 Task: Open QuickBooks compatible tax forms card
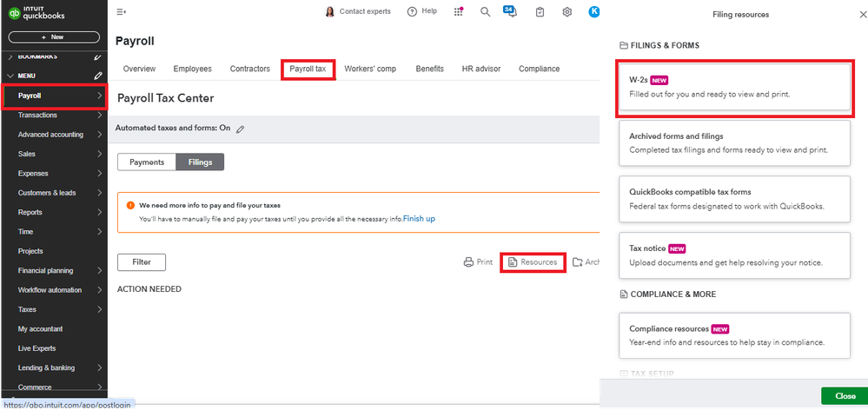click(734, 199)
